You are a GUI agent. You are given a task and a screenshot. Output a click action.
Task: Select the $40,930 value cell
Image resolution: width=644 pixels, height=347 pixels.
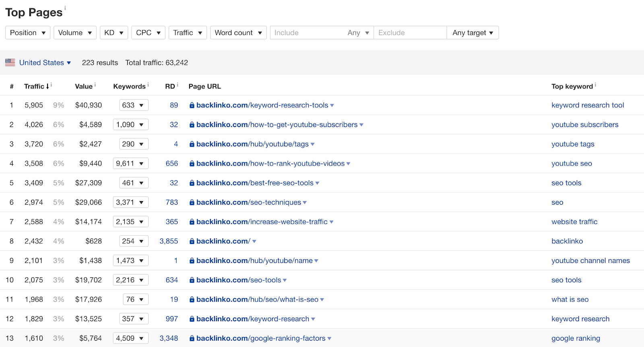[89, 105]
